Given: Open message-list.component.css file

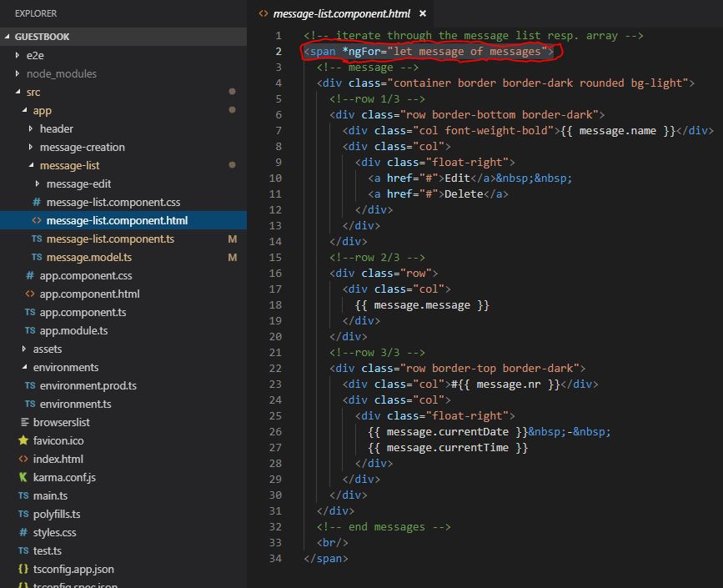Looking at the screenshot, I should point(113,202).
